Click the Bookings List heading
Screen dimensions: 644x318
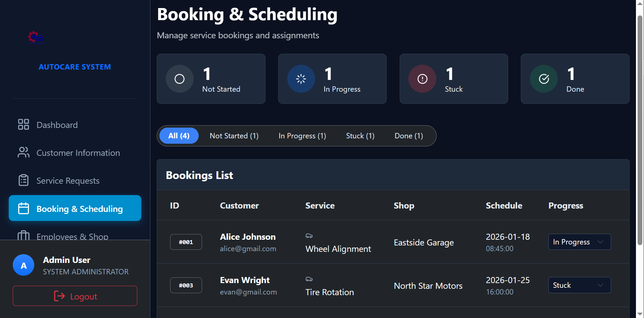[199, 175]
